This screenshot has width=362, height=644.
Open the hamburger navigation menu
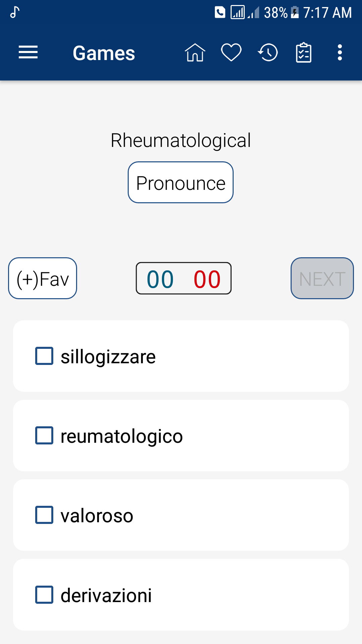[x=28, y=53]
